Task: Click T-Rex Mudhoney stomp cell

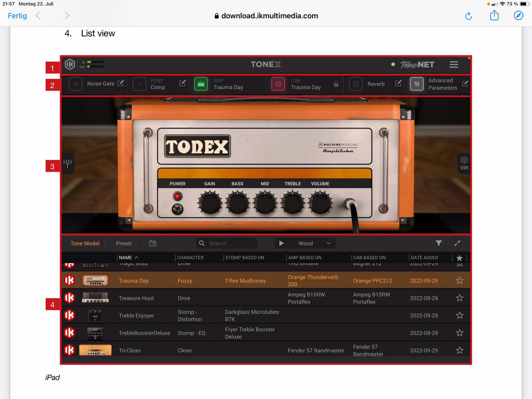Action: coord(245,281)
